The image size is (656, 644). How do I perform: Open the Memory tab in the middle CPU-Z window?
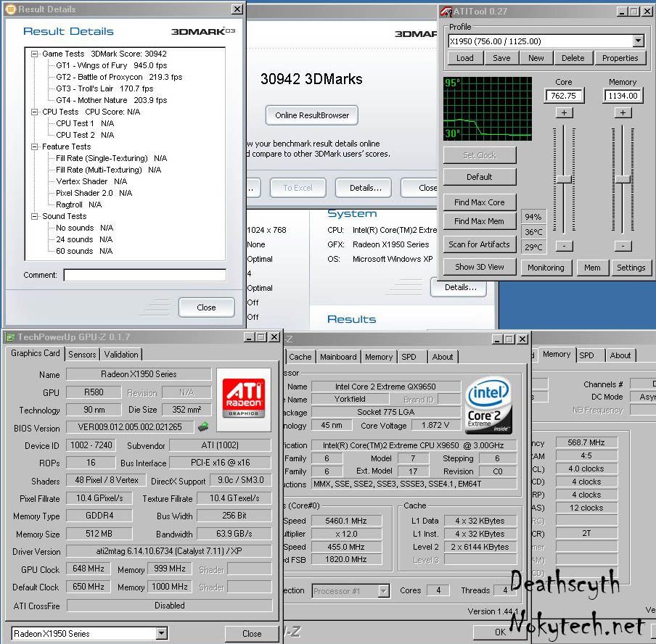tap(379, 357)
